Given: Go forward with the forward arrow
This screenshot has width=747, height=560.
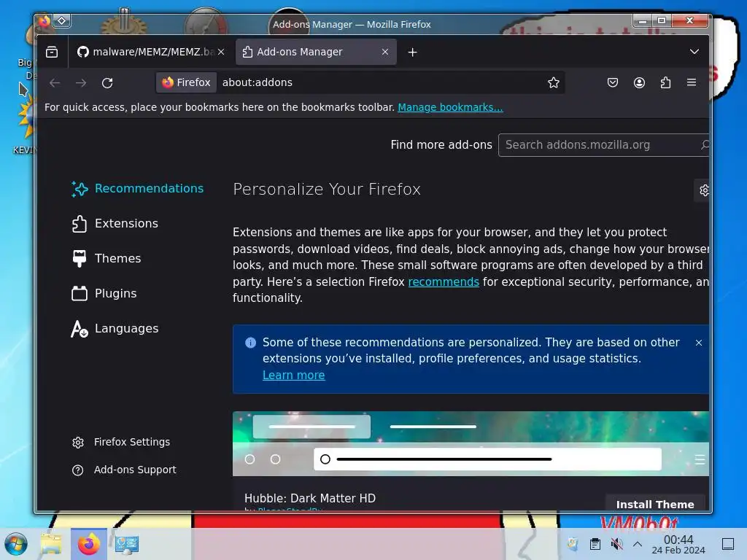Looking at the screenshot, I should pyautogui.click(x=81, y=83).
